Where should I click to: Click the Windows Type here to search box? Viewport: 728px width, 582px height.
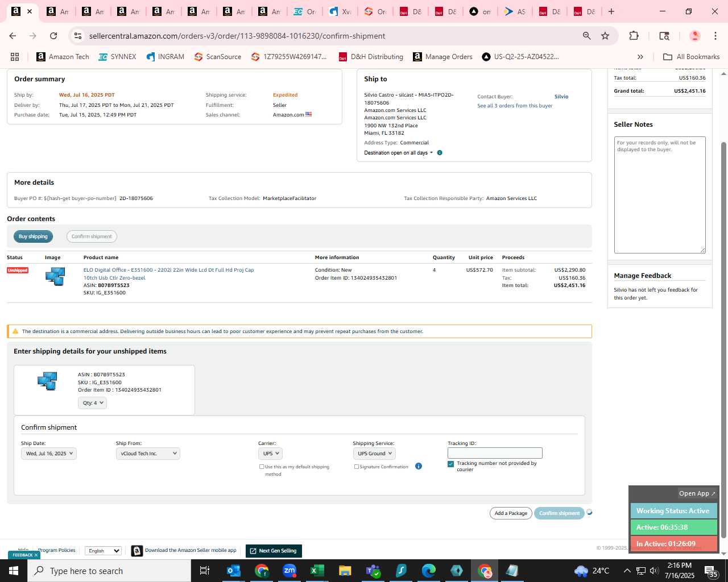109,571
